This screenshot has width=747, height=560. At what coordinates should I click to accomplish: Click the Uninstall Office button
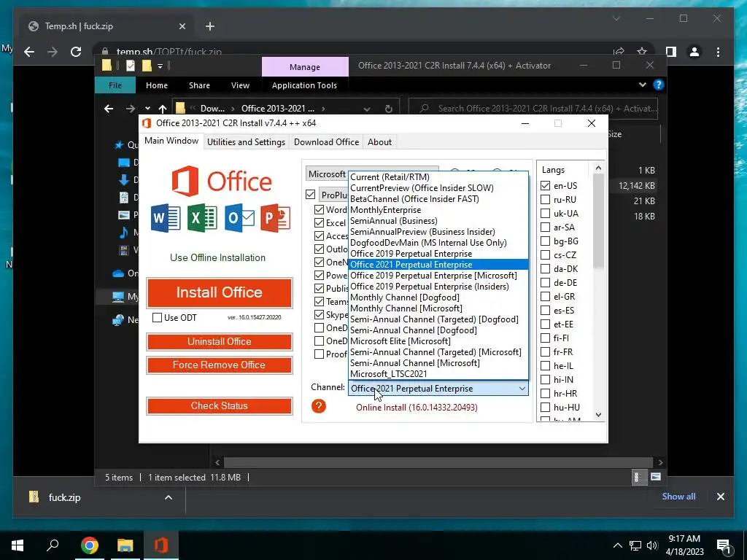(219, 341)
